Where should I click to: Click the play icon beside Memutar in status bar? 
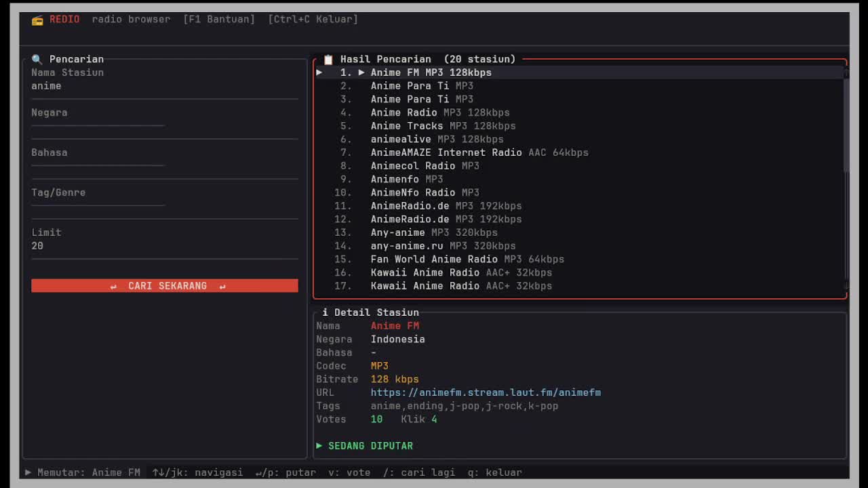click(28, 472)
